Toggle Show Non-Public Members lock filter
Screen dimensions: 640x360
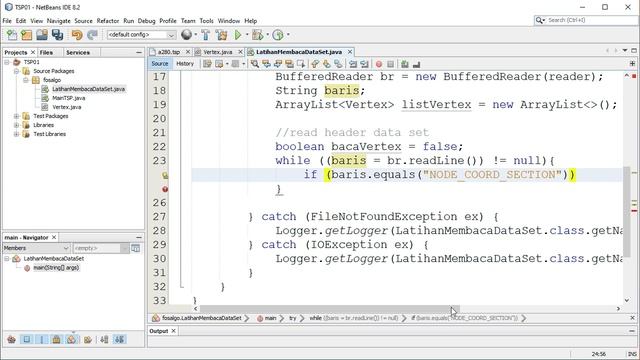(56, 339)
